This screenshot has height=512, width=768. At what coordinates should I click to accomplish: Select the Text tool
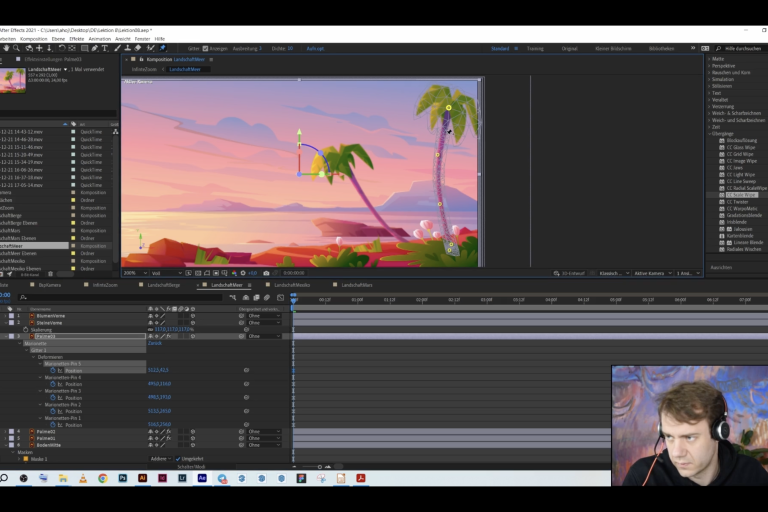[105, 48]
